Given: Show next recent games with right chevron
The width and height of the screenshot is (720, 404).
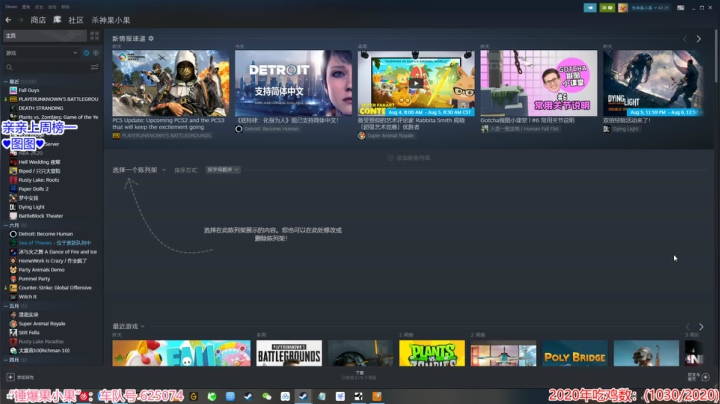Looking at the screenshot, I should pyautogui.click(x=701, y=327).
